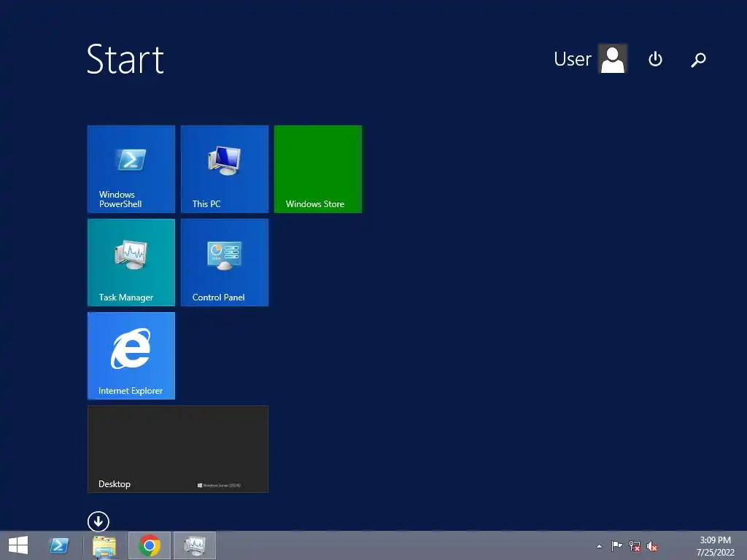Switch to the Desktop tile
747x560 pixels.
pos(178,449)
